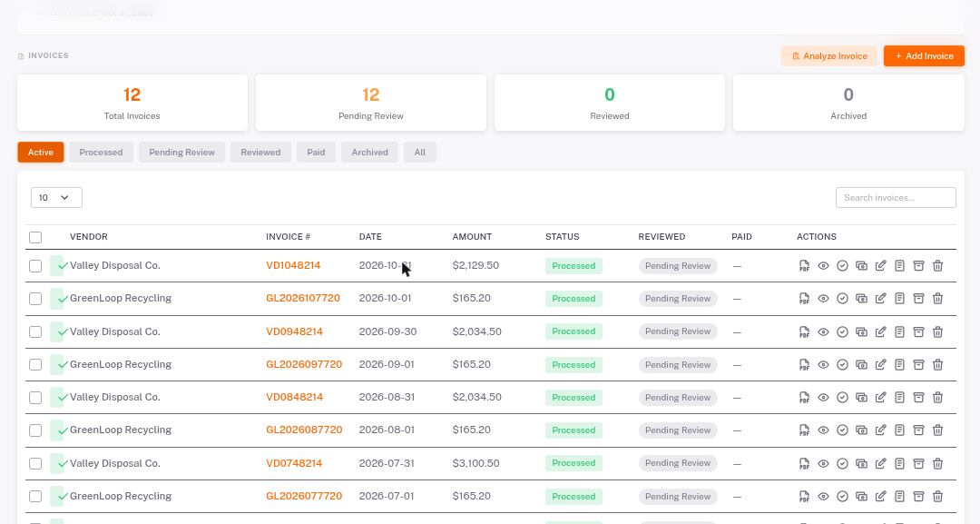The height and width of the screenshot is (524, 980).
Task: Switch to the Processed filter tab
Action: click(102, 152)
